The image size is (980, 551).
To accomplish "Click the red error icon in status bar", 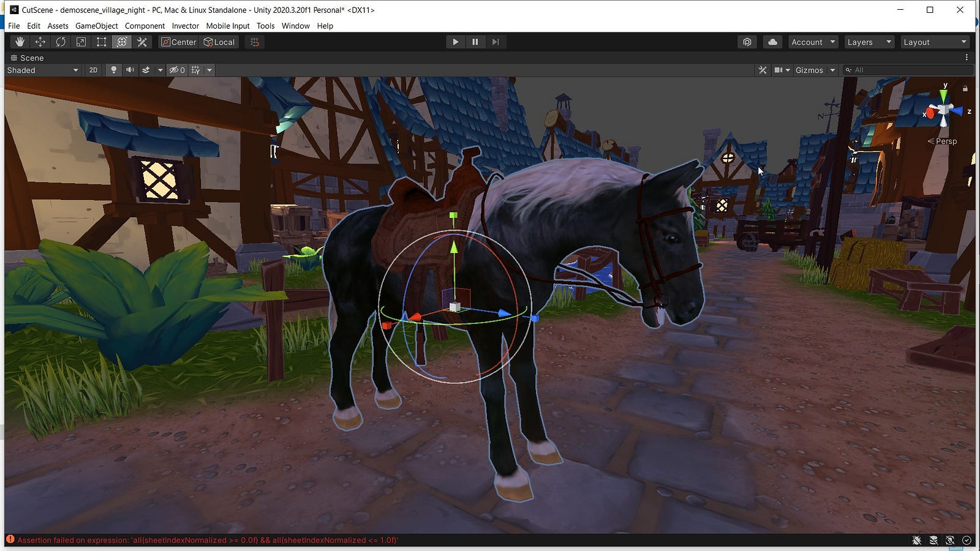I will pos(10,539).
